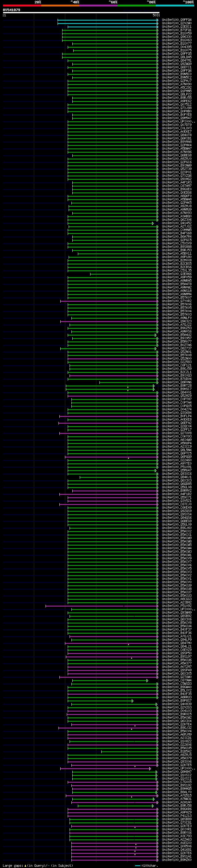This screenshot has width=197, height=868.
Task: Select the UniRef100_B9HSC7 label
Action: point(176,389)
